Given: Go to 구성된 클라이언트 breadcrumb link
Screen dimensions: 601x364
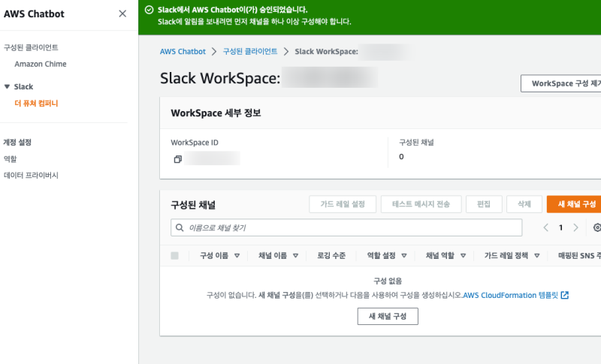Looking at the screenshot, I should (x=250, y=51).
